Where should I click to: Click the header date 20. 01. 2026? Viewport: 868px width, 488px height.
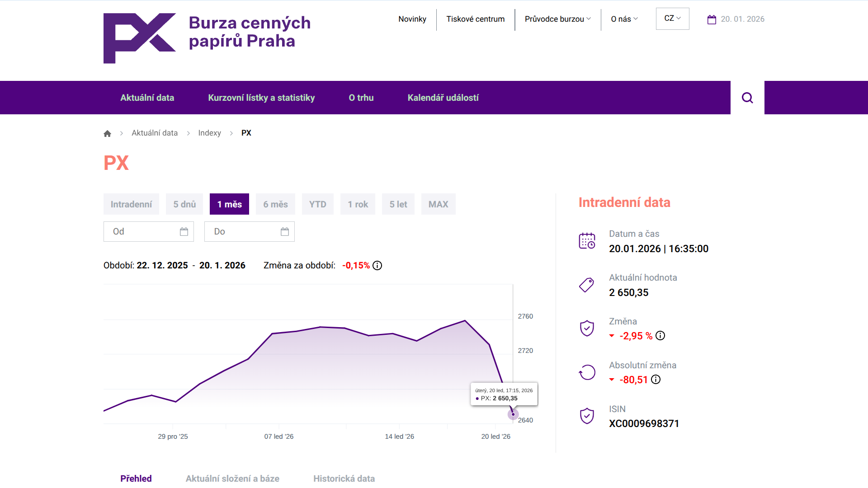(x=743, y=19)
